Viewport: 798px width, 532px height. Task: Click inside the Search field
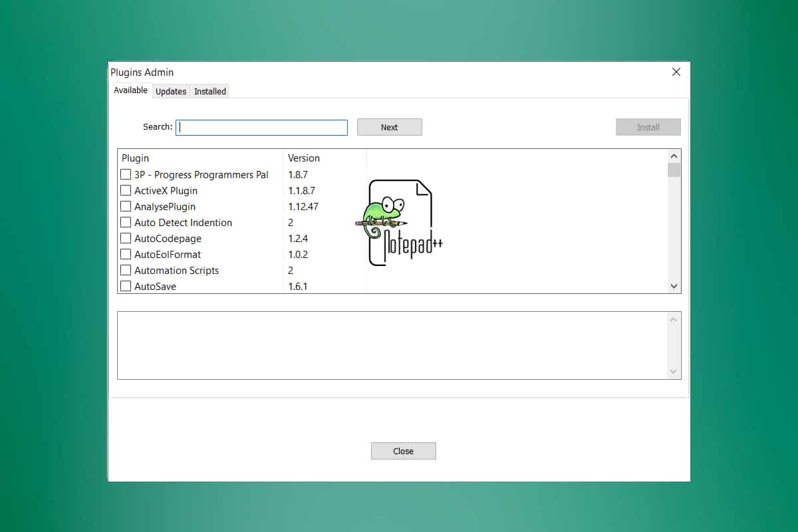[261, 127]
